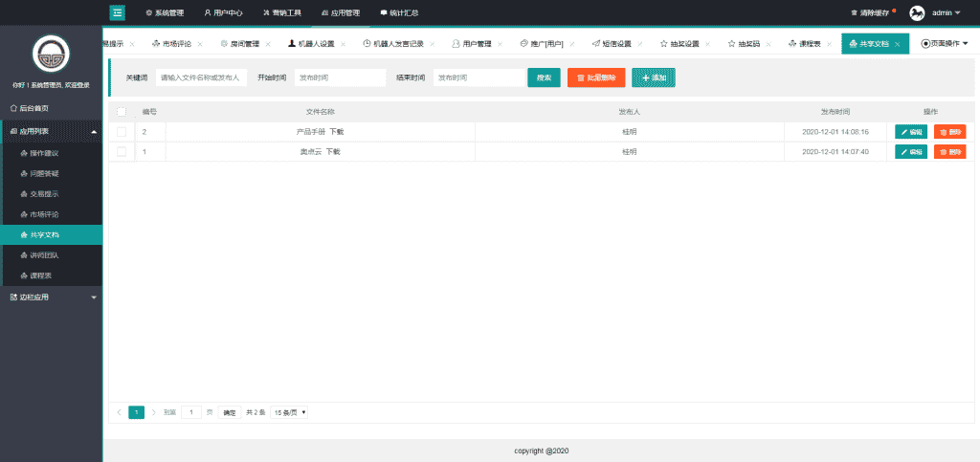The image size is (980, 462).
Task: Delete the 奥点云 row using 删除
Action: [x=949, y=151]
